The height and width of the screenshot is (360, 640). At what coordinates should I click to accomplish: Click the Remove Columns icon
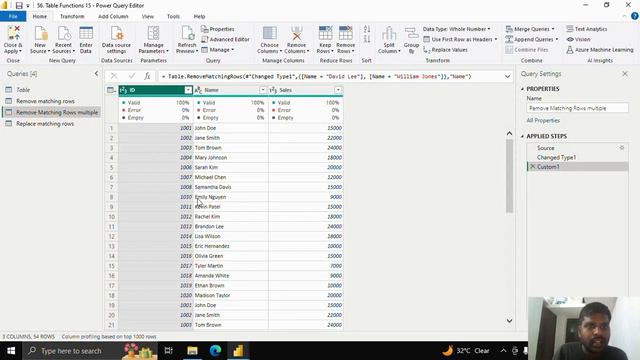tap(297, 33)
